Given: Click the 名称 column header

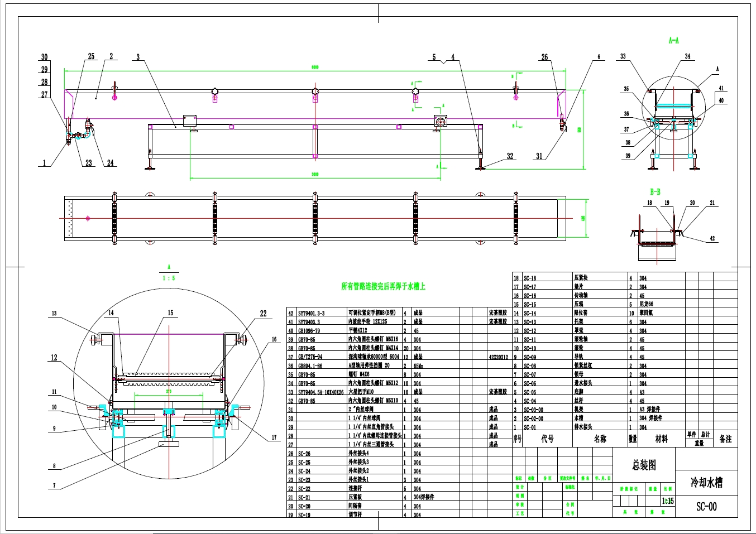Looking at the screenshot, I should tap(600, 439).
